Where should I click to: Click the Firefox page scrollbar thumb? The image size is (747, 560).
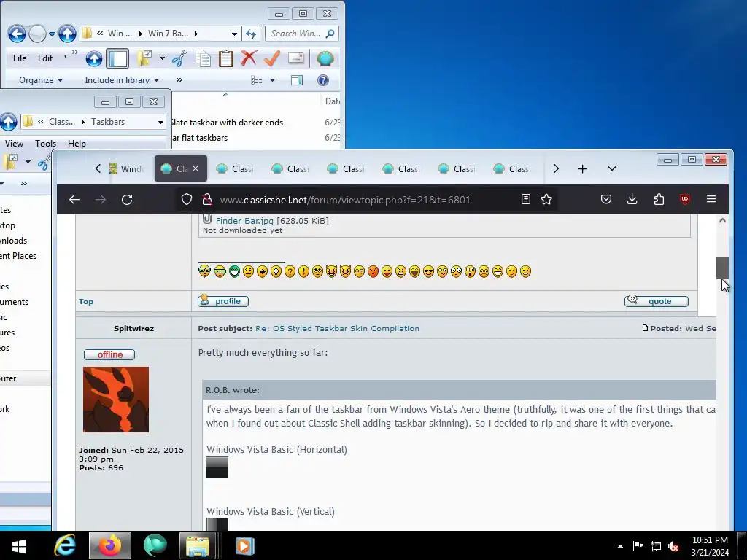click(722, 268)
